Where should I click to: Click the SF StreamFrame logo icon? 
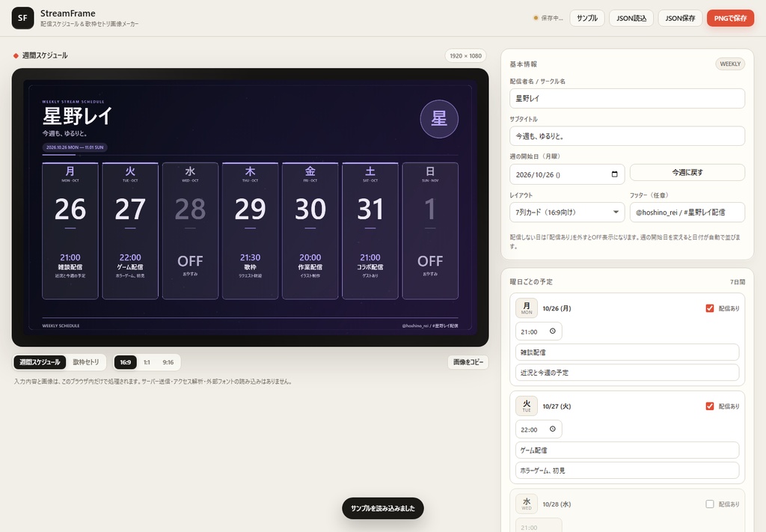22,18
